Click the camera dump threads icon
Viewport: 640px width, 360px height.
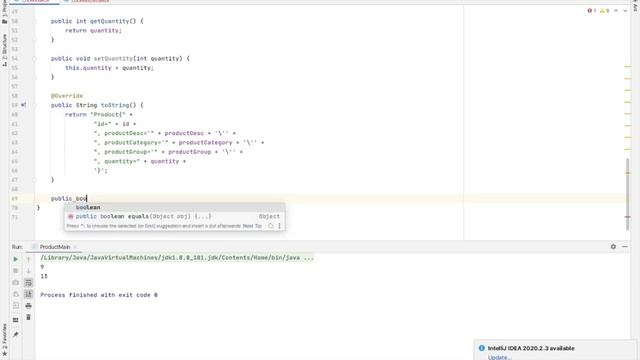point(16,282)
